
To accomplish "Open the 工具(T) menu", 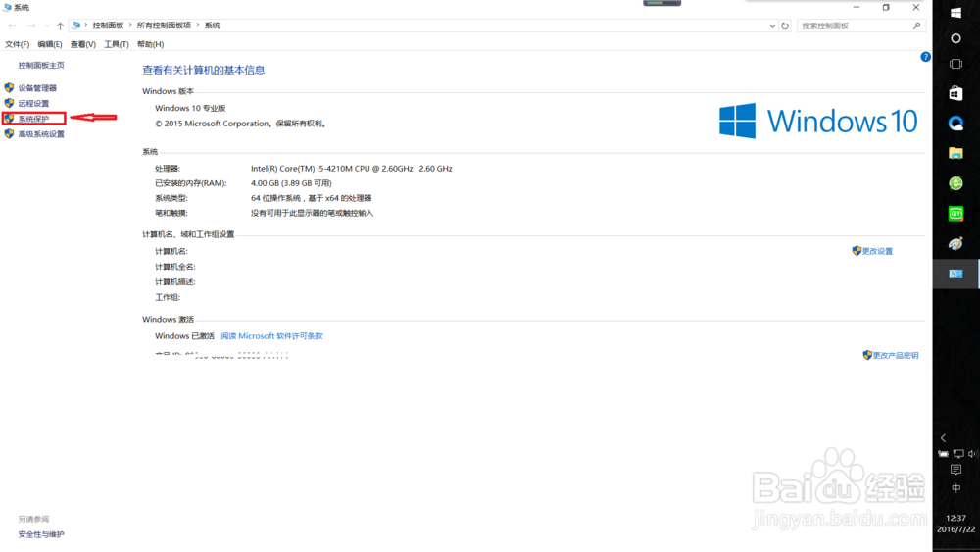I will 117,44.
